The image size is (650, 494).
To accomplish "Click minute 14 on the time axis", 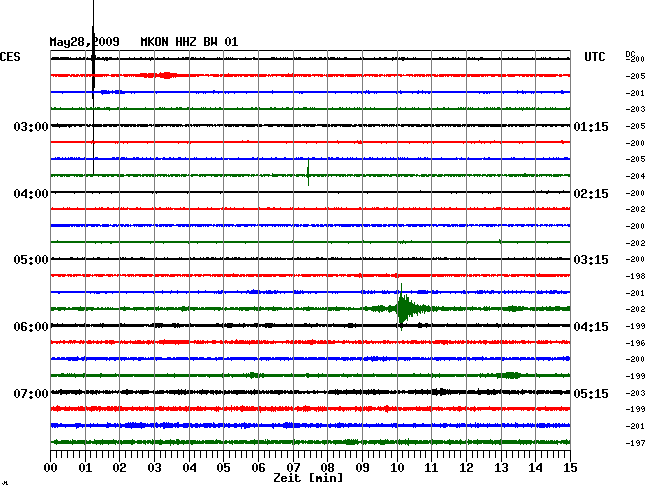I will coord(535,468).
